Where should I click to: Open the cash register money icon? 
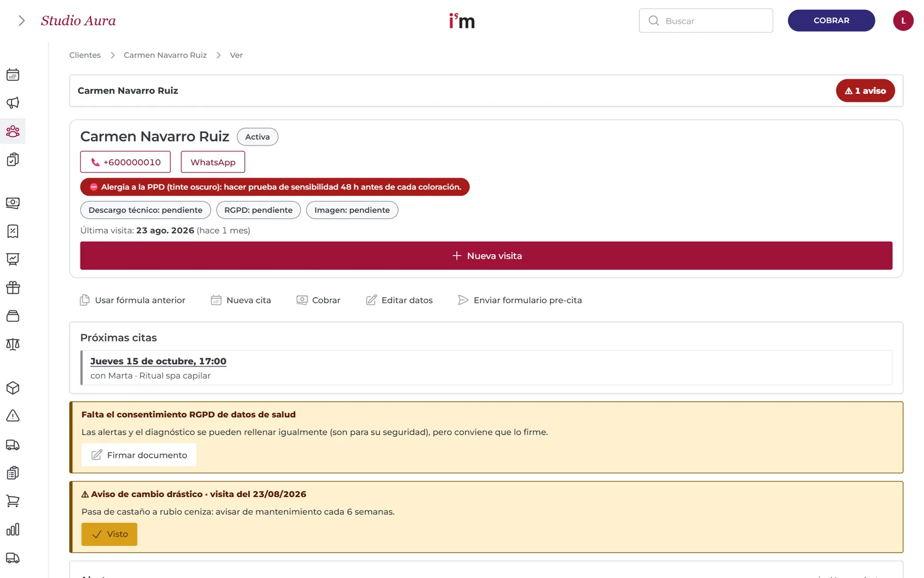click(x=13, y=203)
